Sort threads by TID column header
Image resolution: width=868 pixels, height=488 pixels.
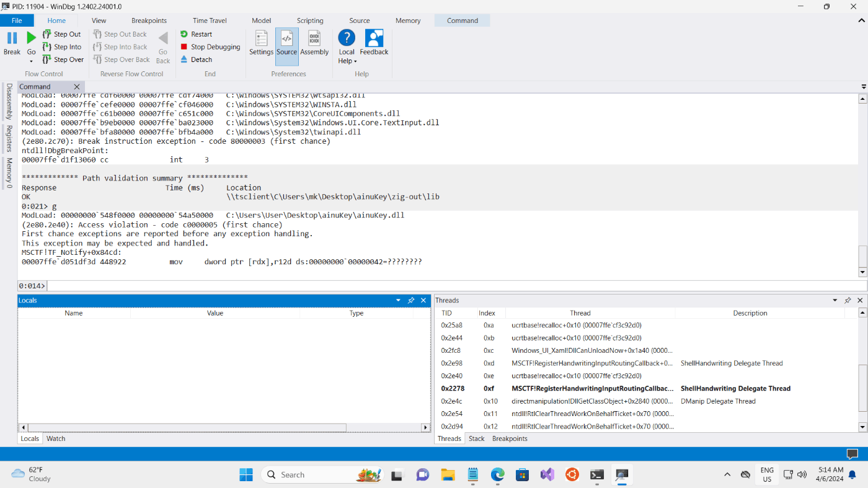pos(446,313)
